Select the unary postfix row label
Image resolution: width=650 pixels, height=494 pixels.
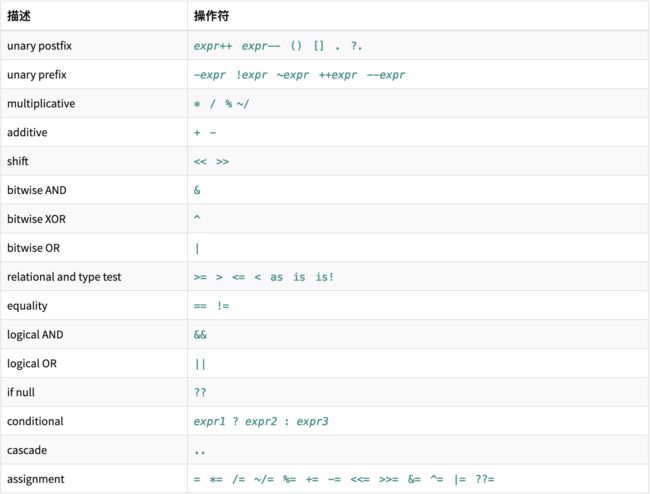pos(39,46)
